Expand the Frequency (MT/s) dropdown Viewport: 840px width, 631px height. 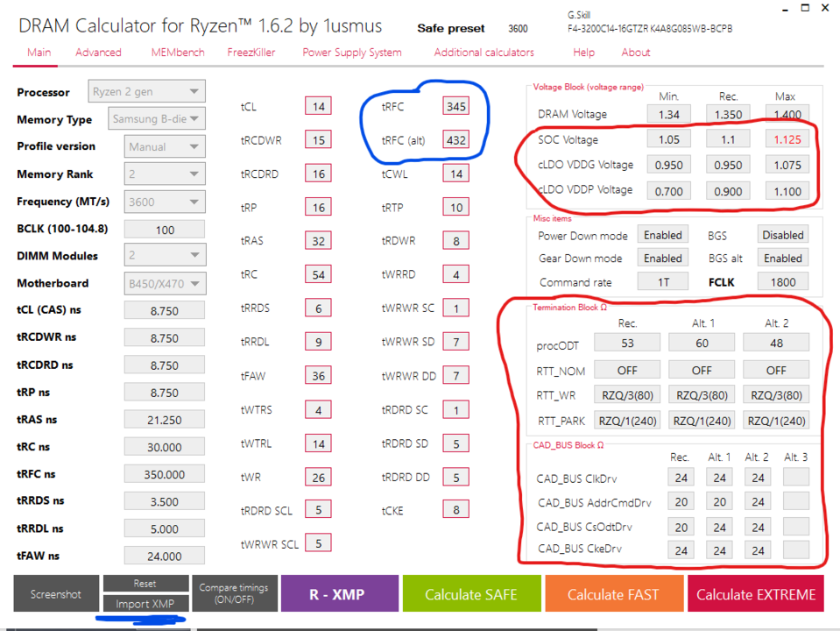(165, 202)
